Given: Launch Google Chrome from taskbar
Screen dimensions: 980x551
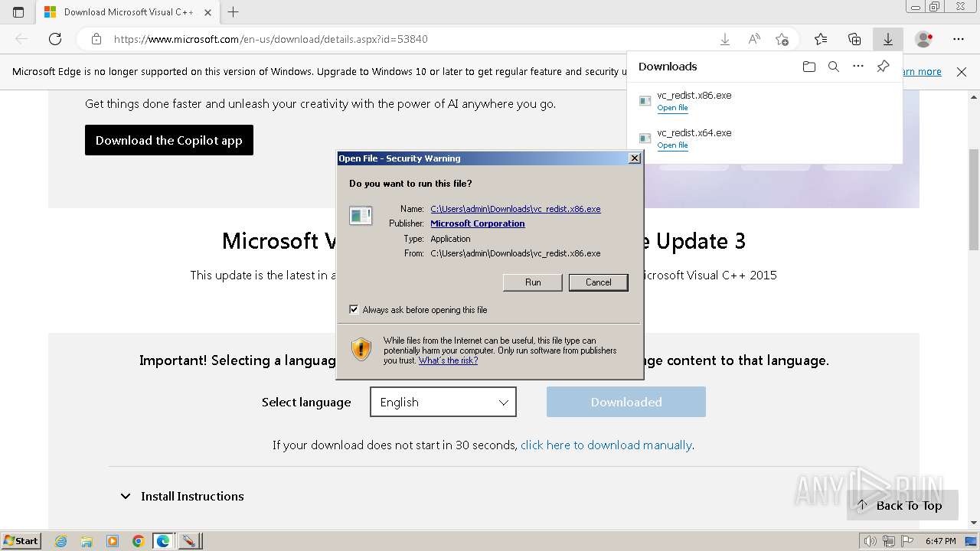Looking at the screenshot, I should point(138,541).
